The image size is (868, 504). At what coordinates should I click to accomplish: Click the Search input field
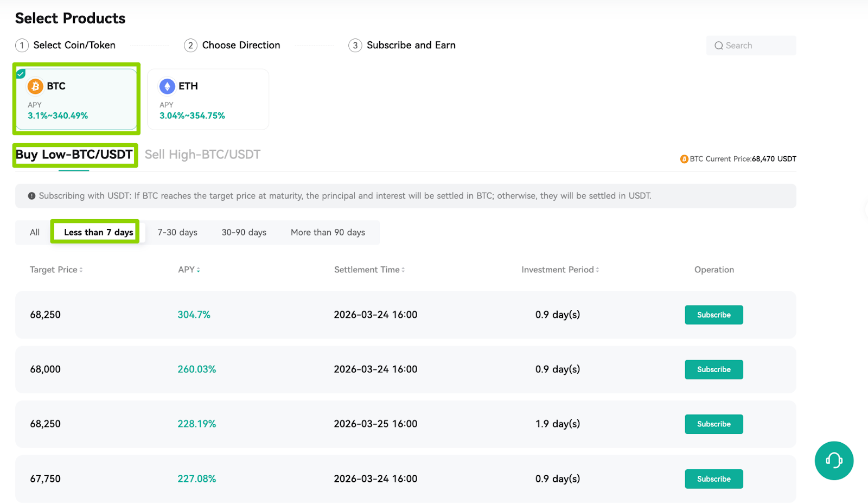(x=751, y=46)
